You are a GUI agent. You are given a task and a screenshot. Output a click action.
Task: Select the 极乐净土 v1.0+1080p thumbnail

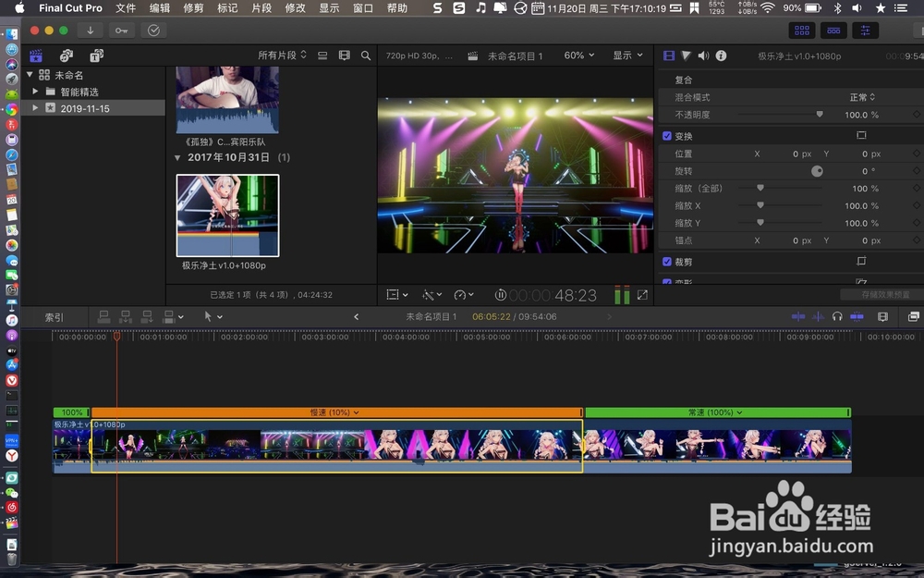(x=228, y=215)
